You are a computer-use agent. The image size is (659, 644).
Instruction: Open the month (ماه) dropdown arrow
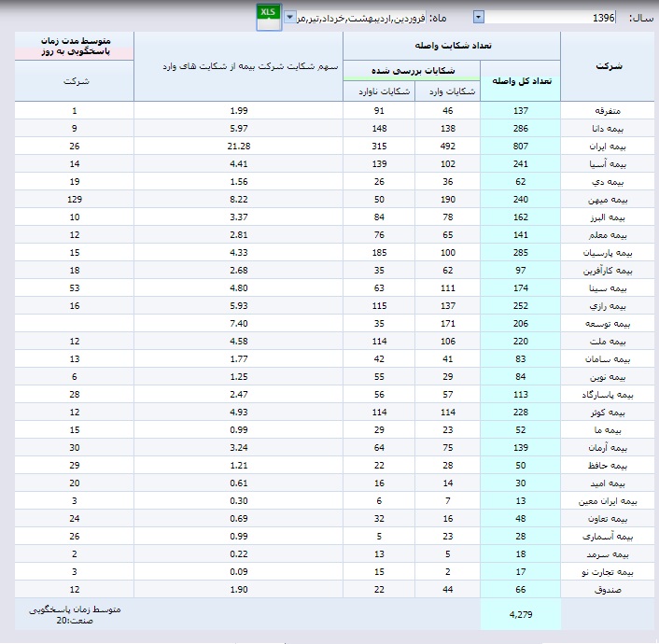click(x=290, y=17)
